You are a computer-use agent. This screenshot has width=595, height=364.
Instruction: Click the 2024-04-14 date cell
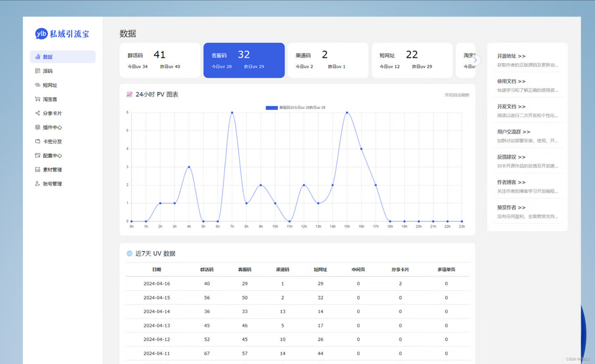tap(157, 312)
